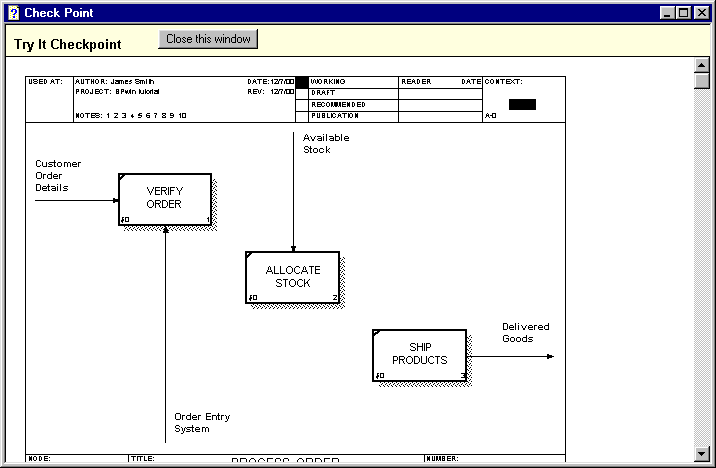Click the PROJECT name text

tap(117, 92)
